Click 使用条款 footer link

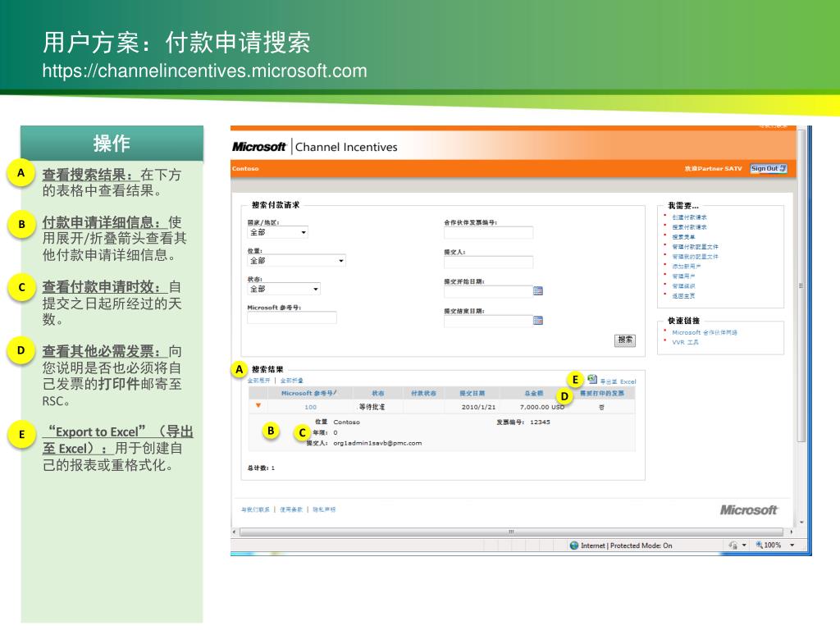(291, 509)
